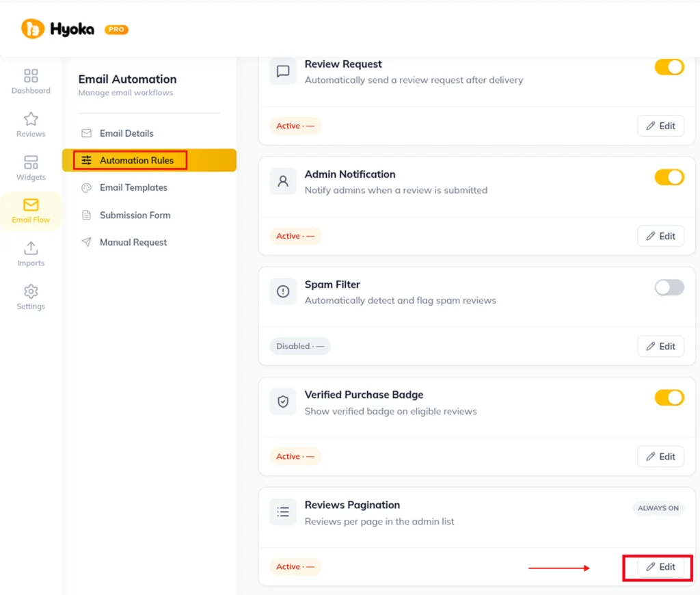
Task: Edit the Reviews Pagination rule
Action: (x=661, y=567)
